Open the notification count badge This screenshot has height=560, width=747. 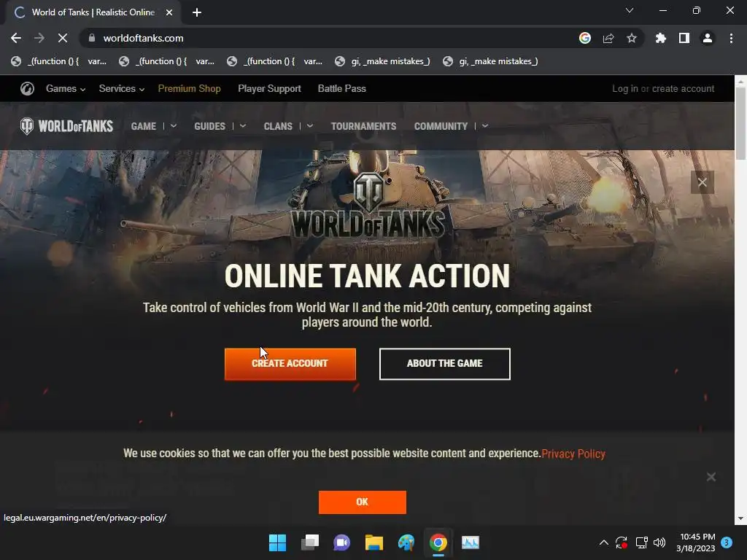tap(727, 542)
